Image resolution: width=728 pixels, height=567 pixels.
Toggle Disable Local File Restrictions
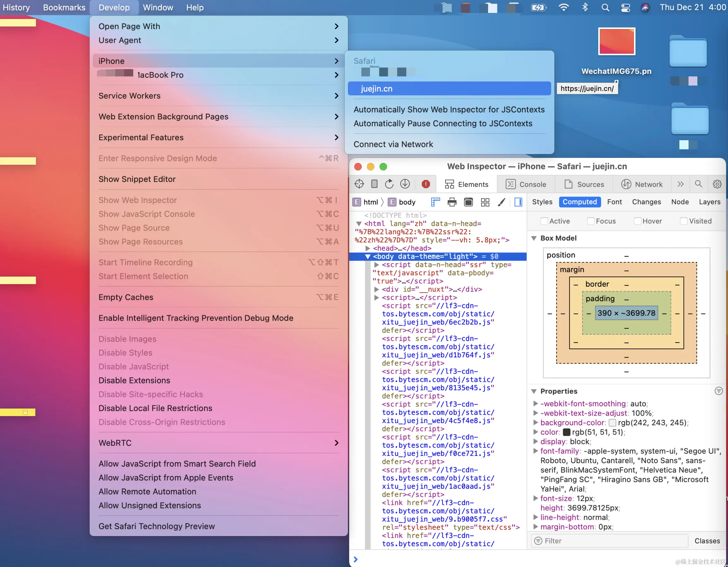pyautogui.click(x=219, y=408)
